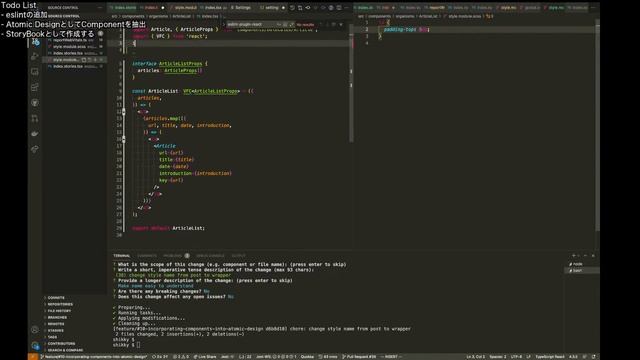This screenshot has height=360, width=640.
Task: Go to the next match in the find widget
Action: click(327, 24)
